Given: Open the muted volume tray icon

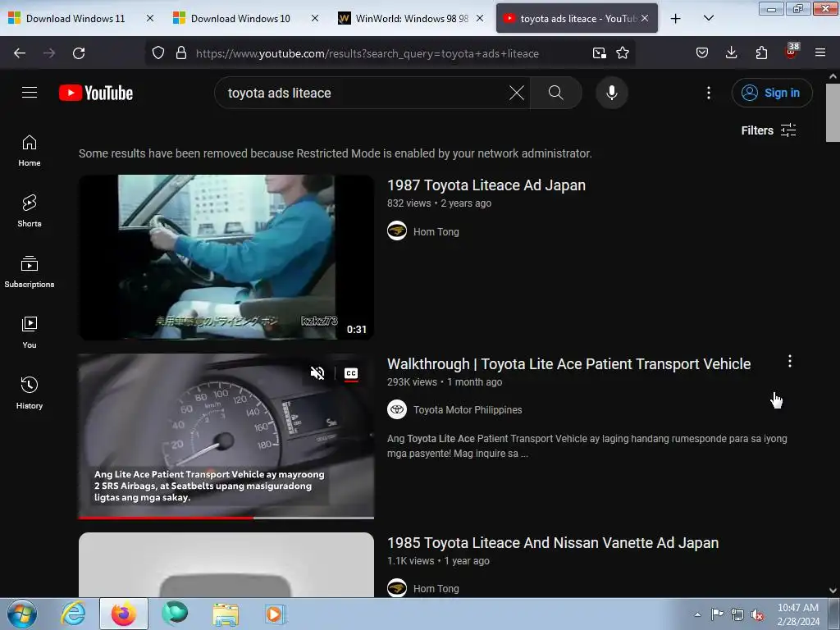Looking at the screenshot, I should point(757,614).
